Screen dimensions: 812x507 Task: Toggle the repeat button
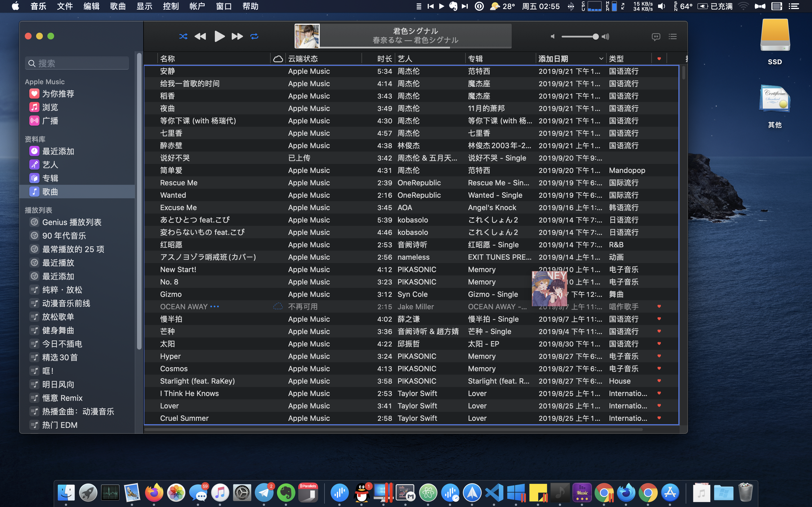(254, 36)
